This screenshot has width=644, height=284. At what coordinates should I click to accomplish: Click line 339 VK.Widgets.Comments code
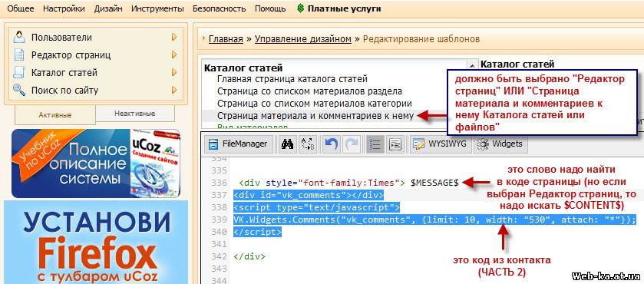(434, 220)
